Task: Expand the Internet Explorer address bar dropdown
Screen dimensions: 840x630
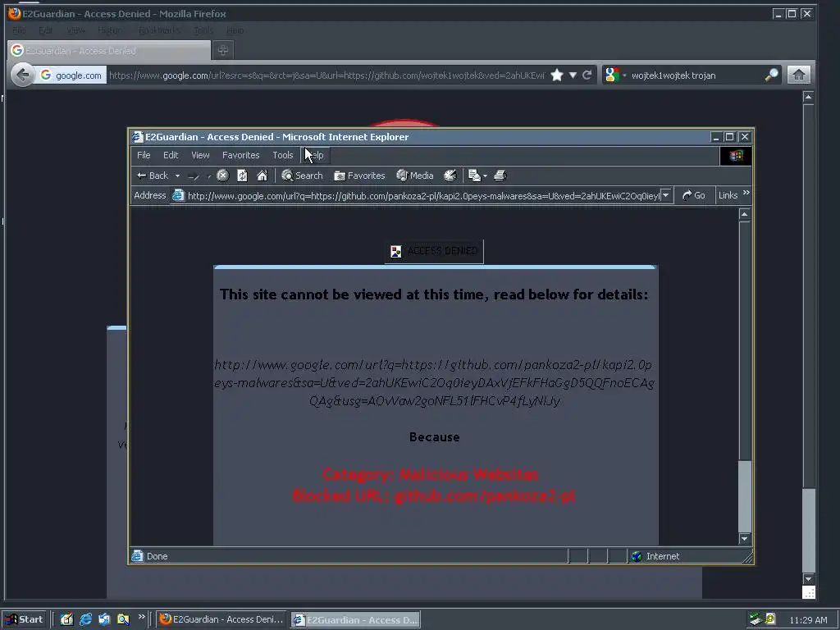Action: (666, 195)
